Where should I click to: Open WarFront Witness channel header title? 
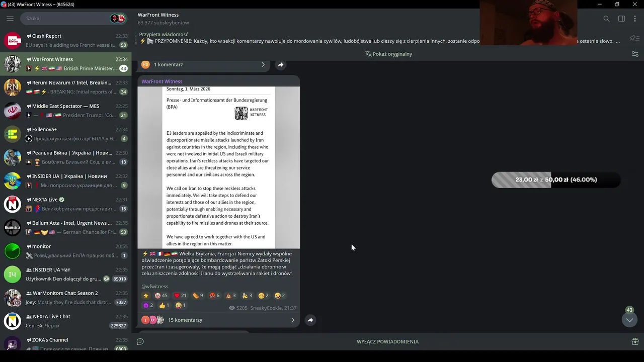(x=158, y=15)
